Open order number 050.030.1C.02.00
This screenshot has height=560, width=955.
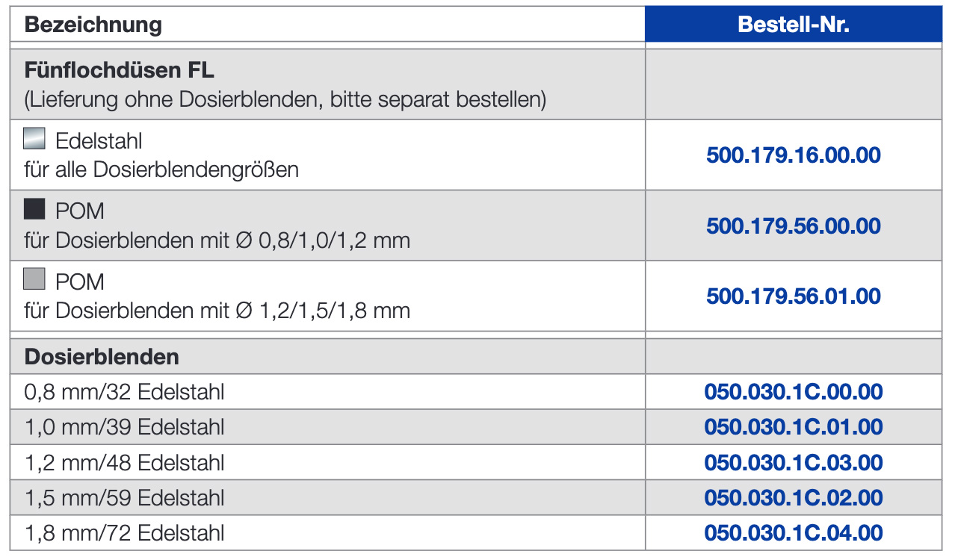point(793,498)
